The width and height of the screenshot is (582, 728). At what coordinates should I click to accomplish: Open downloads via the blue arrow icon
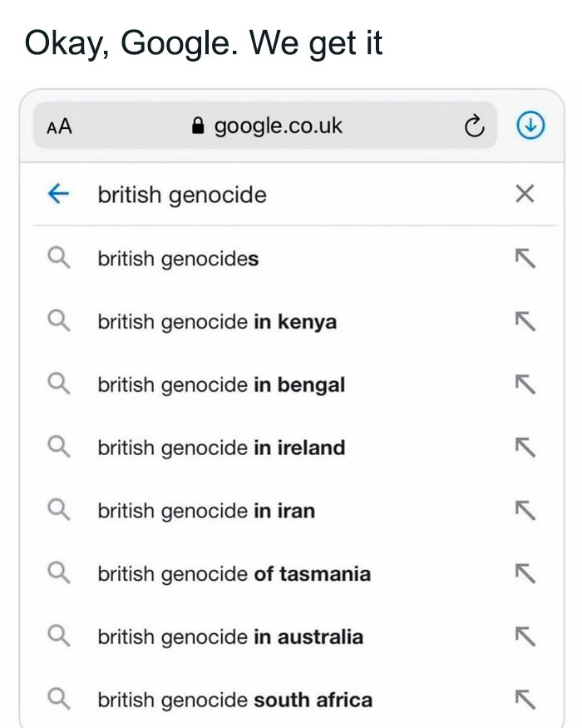pyautogui.click(x=530, y=126)
